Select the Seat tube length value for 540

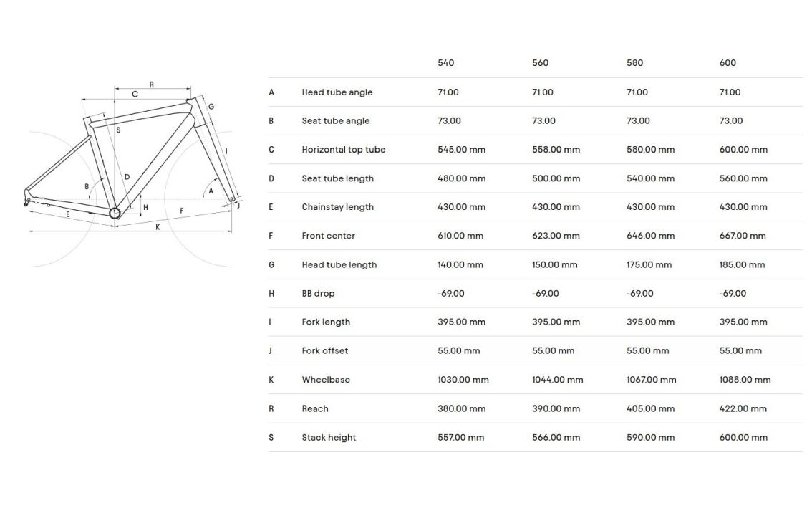[461, 178]
